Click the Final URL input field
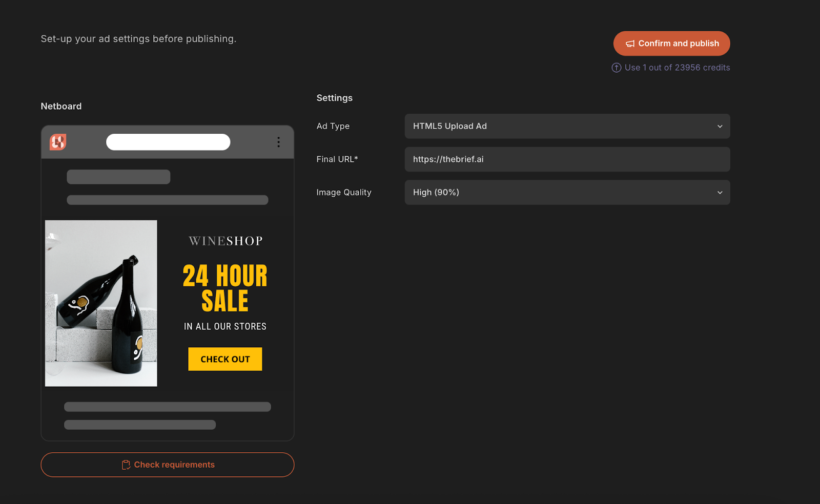The width and height of the screenshot is (820, 504). [x=567, y=159]
